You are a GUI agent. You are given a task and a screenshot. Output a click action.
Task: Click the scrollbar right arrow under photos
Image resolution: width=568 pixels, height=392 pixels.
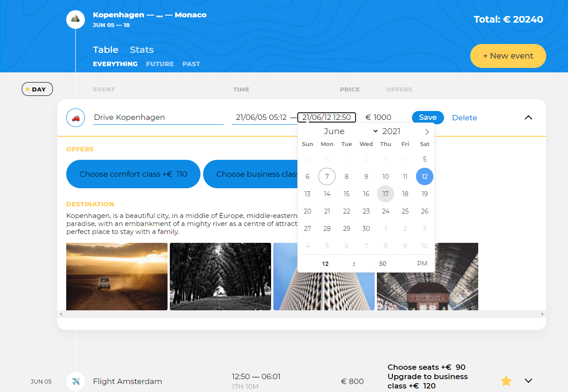pyautogui.click(x=542, y=314)
